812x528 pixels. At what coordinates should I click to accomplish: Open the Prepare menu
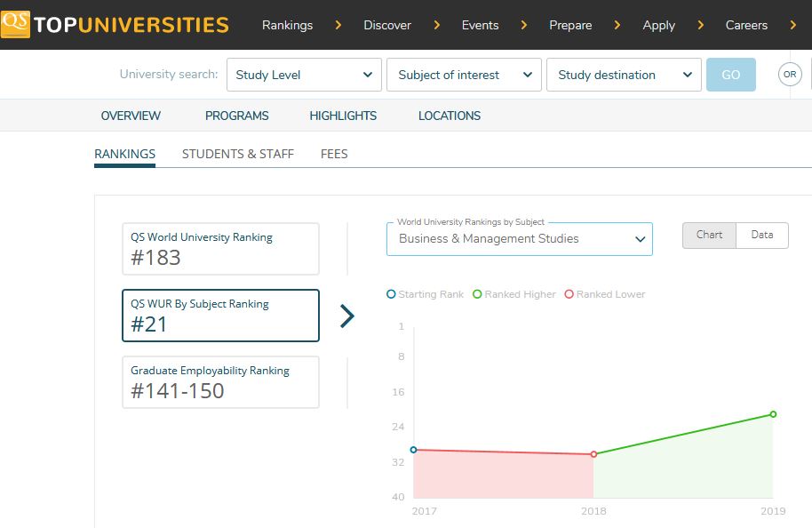[570, 25]
